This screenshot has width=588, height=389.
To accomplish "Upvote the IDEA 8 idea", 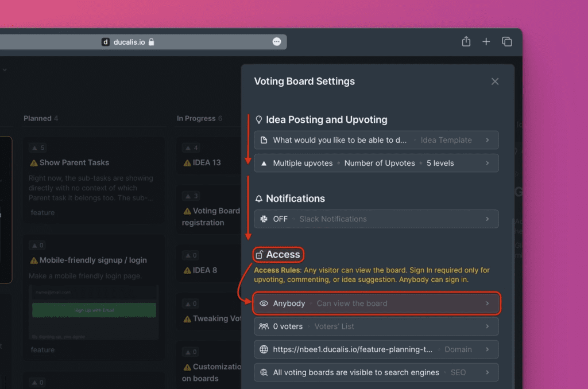I will coord(191,255).
